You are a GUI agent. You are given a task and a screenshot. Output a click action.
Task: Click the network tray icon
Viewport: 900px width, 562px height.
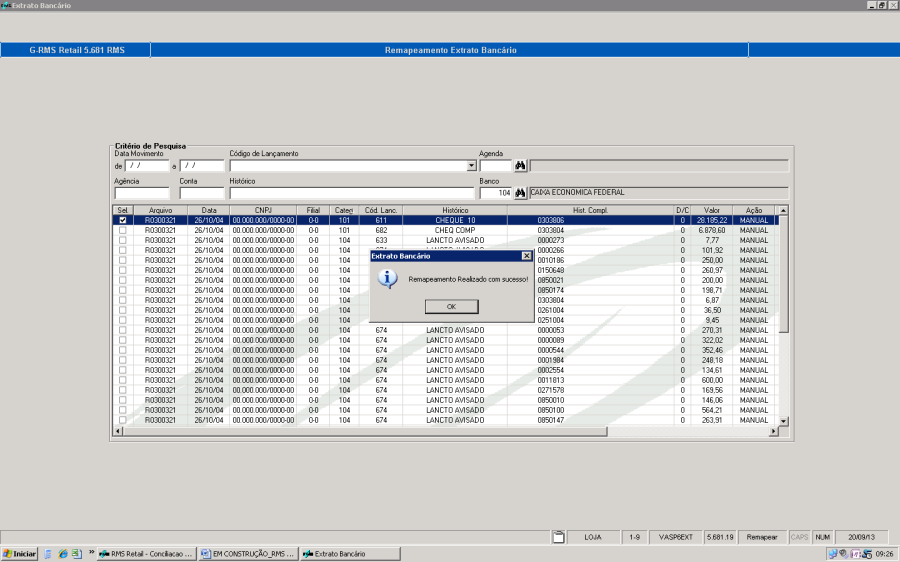coord(832,554)
